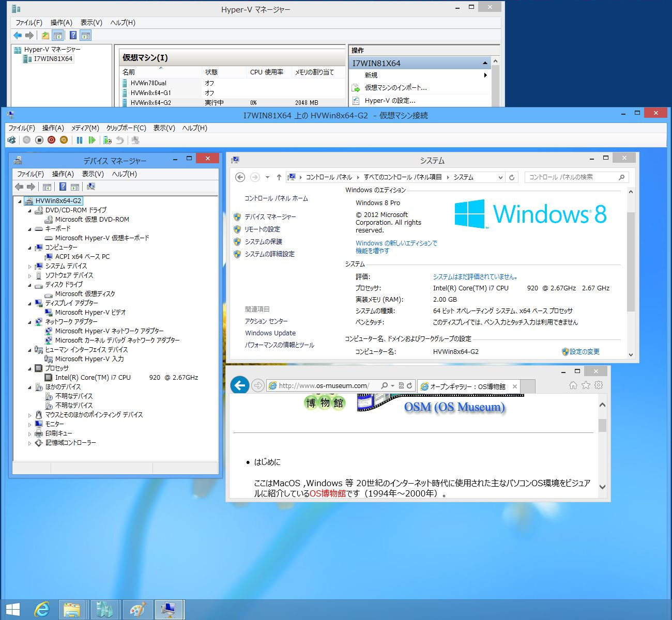The width and height of the screenshot is (672, 620).
Task: Click the blue Back button in Internet Explorer
Action: click(239, 385)
